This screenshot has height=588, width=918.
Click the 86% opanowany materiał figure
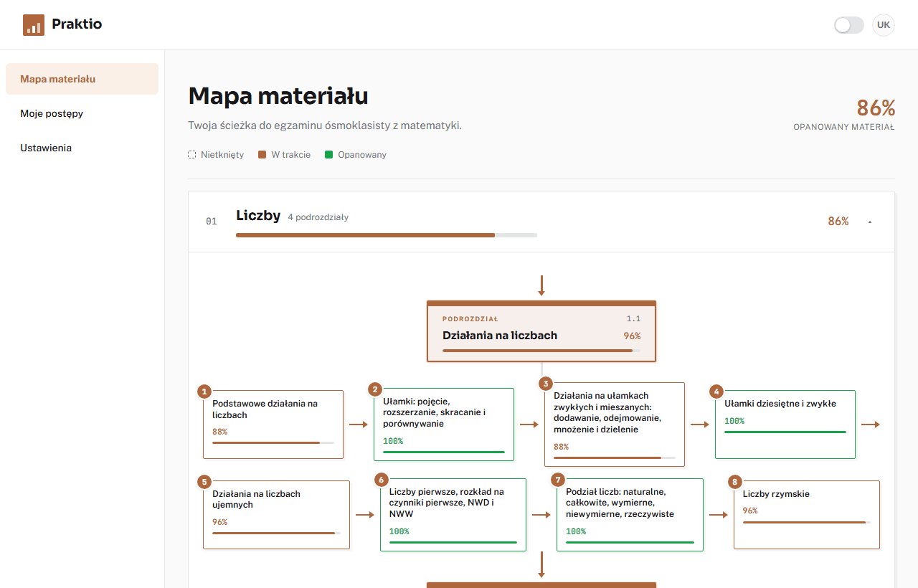[876, 108]
